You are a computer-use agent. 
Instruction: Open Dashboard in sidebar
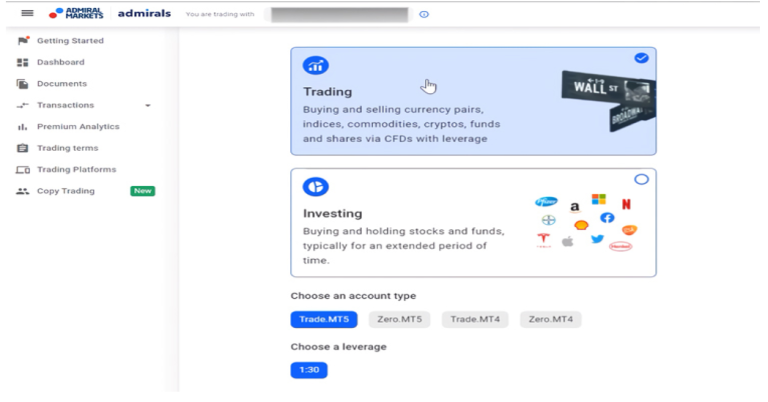coord(61,62)
